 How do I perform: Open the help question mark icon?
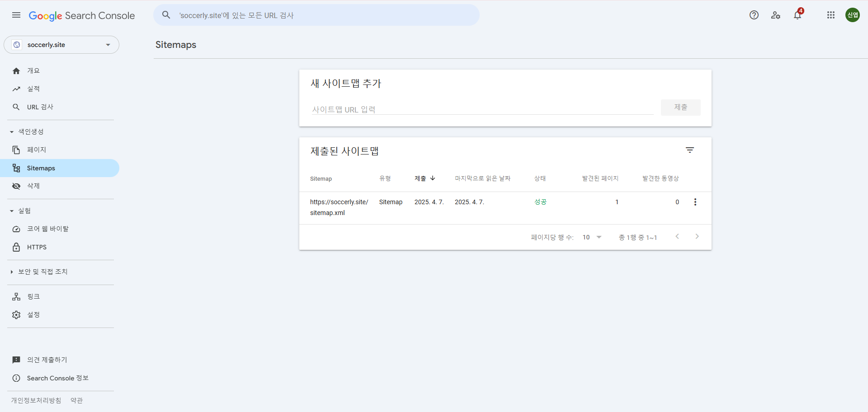click(754, 15)
